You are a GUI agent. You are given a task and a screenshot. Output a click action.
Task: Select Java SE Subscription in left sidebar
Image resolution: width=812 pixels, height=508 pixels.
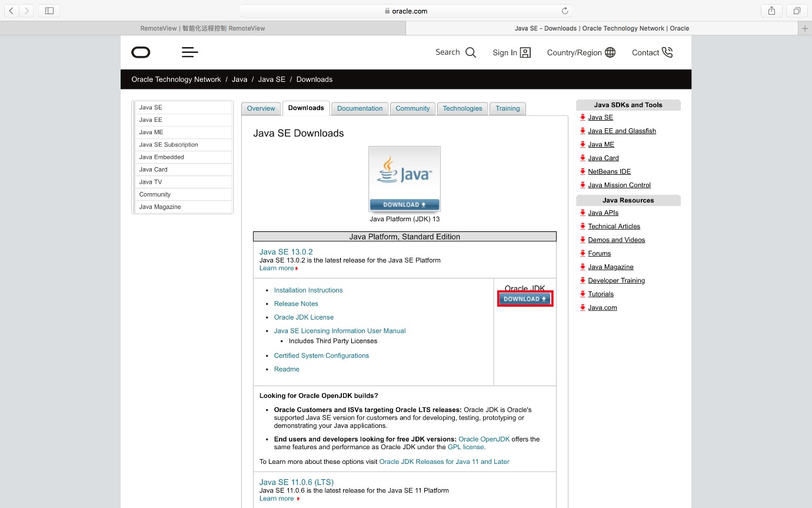[x=183, y=145]
